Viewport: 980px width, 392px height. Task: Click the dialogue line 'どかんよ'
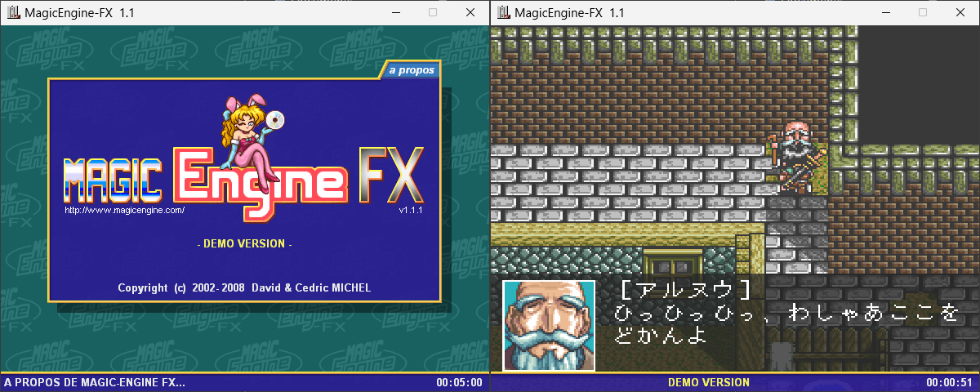point(660,336)
